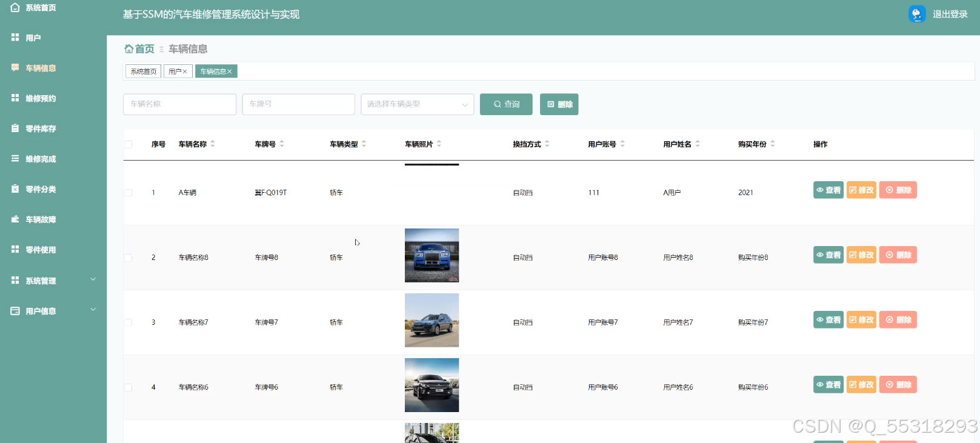Click 删除 for row 车辆名称7
Image resolution: width=980 pixels, height=443 pixels.
click(898, 320)
